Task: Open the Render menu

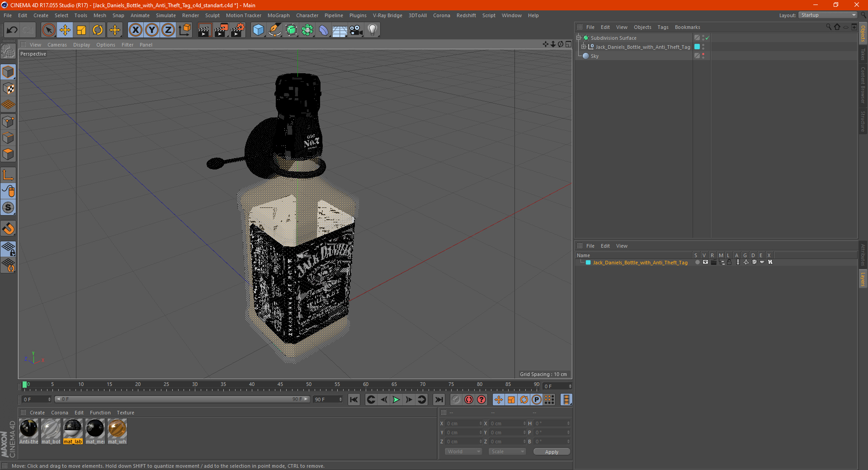Action: click(x=190, y=15)
